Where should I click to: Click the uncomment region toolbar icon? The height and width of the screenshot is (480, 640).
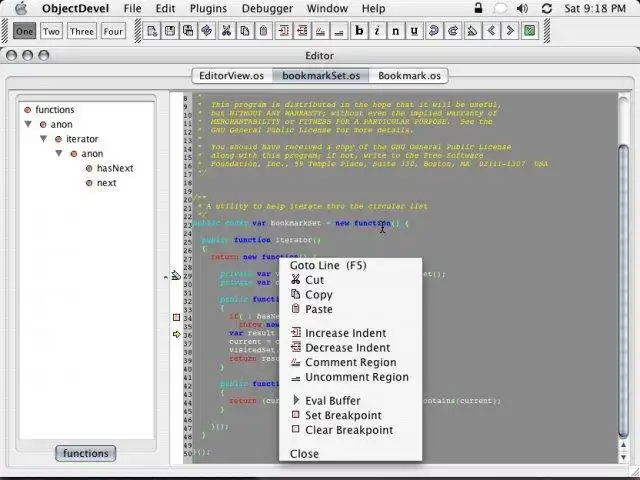339,31
